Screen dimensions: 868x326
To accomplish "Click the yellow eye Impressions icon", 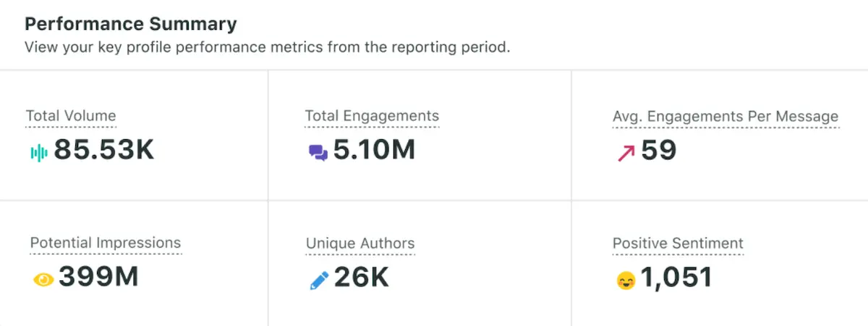I will click(x=43, y=280).
